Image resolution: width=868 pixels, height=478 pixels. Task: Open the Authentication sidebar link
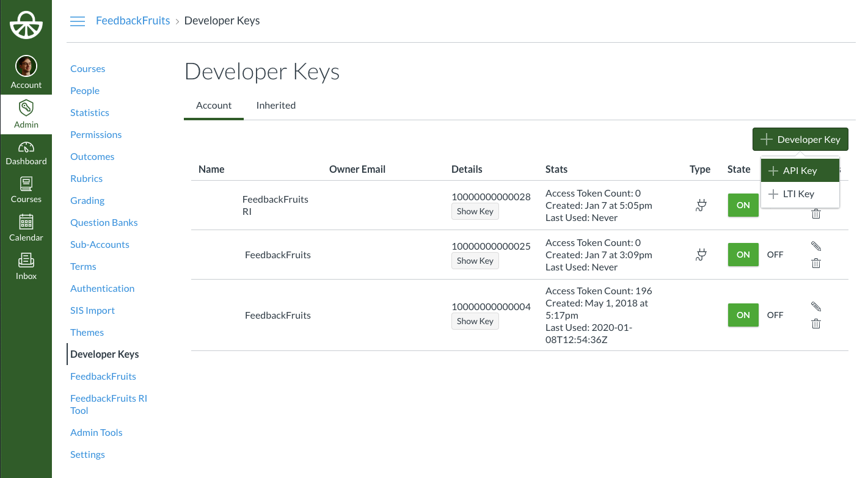click(103, 288)
